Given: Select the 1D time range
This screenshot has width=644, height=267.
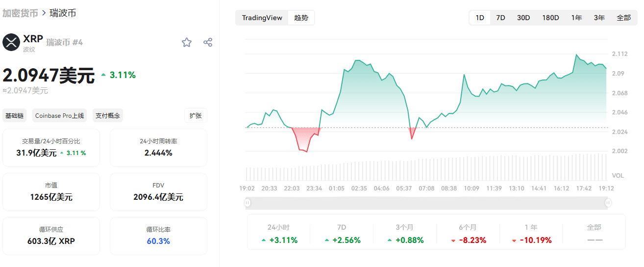Looking at the screenshot, I should click(x=480, y=18).
